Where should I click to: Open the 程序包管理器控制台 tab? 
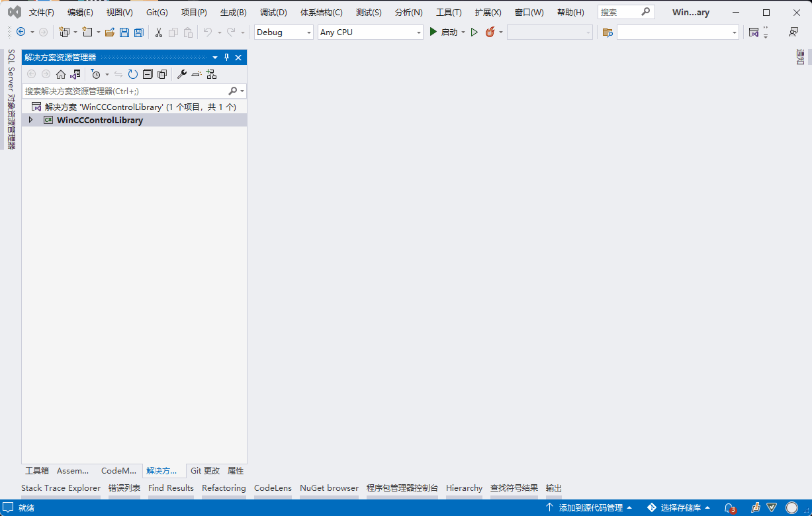pyautogui.click(x=402, y=488)
